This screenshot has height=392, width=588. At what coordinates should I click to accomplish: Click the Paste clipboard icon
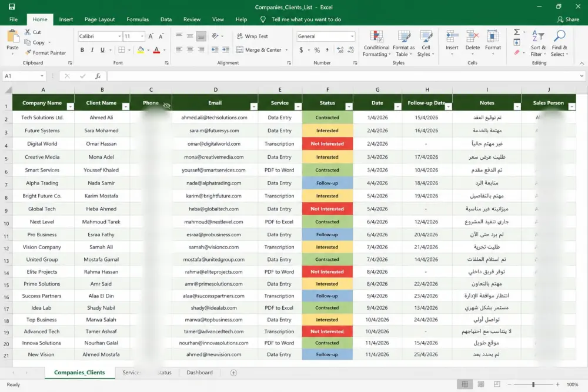13,36
